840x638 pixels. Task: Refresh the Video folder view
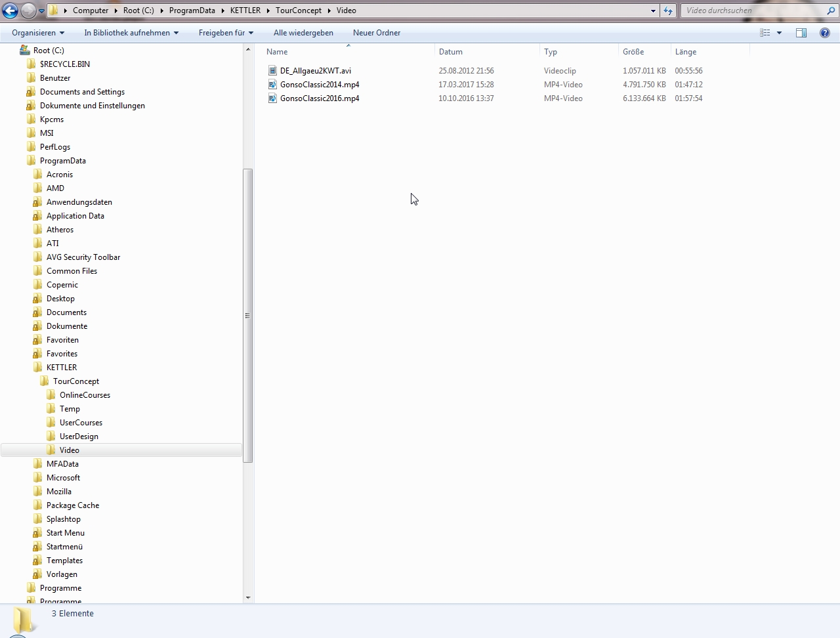coord(668,11)
